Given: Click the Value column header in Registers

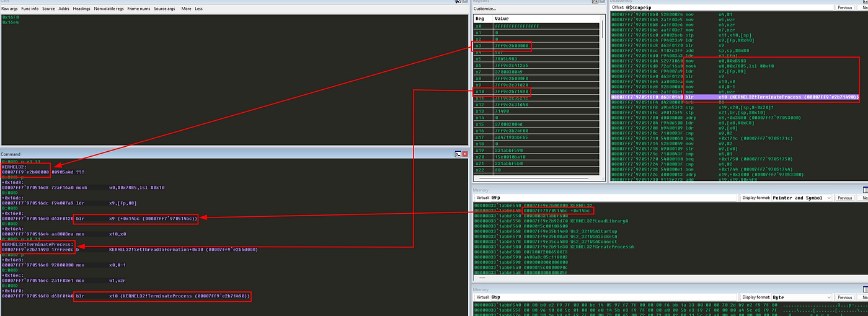Looking at the screenshot, I should tap(546, 19).
